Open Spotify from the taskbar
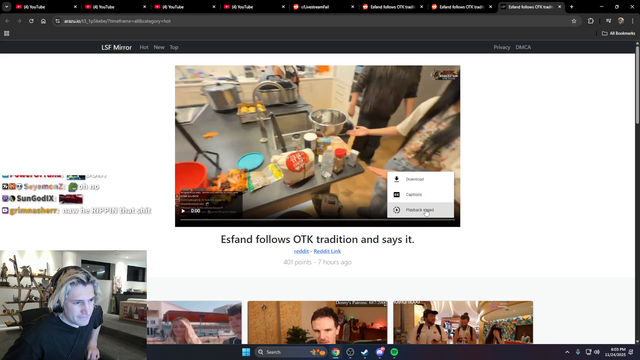The image size is (640, 360). pos(394,352)
